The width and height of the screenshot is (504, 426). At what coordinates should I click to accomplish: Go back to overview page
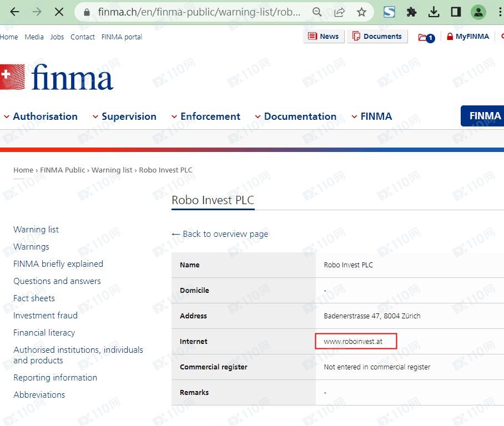coord(220,234)
